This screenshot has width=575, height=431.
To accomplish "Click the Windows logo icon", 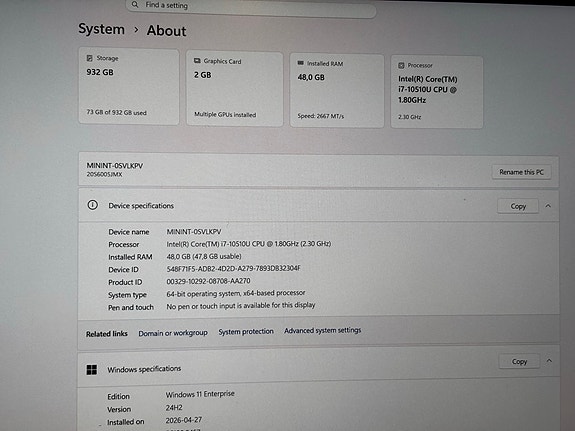I will pyautogui.click(x=92, y=369).
